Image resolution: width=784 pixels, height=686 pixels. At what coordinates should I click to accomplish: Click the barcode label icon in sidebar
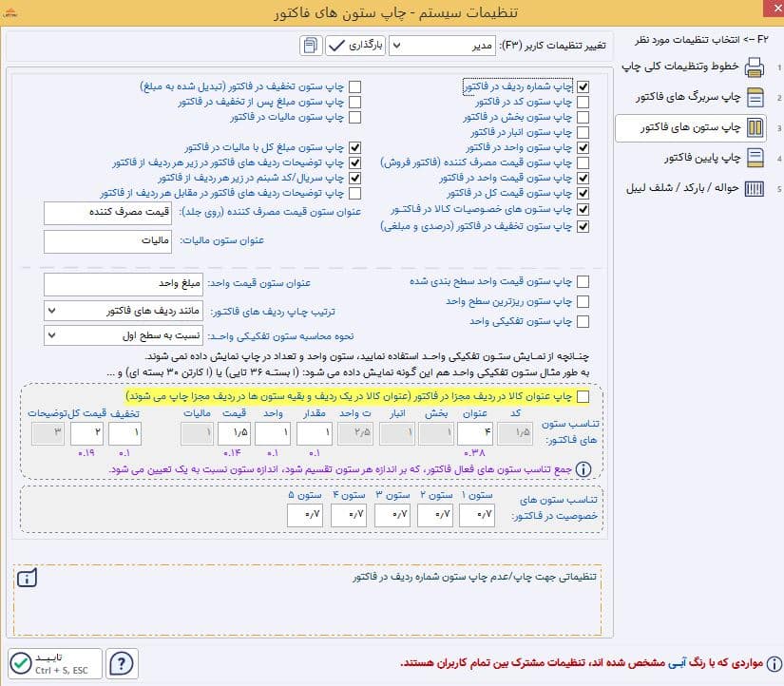click(755, 188)
